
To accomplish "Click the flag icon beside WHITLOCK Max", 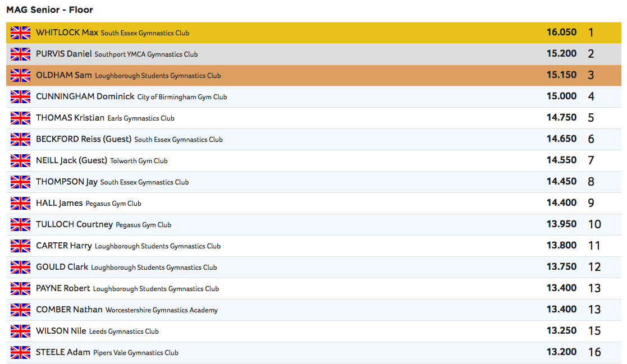I will (20, 33).
